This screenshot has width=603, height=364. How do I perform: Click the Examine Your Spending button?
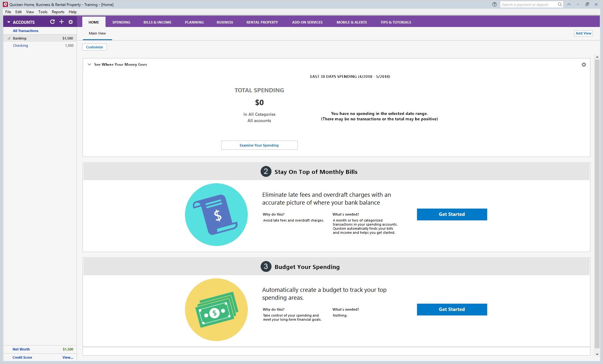(x=259, y=145)
